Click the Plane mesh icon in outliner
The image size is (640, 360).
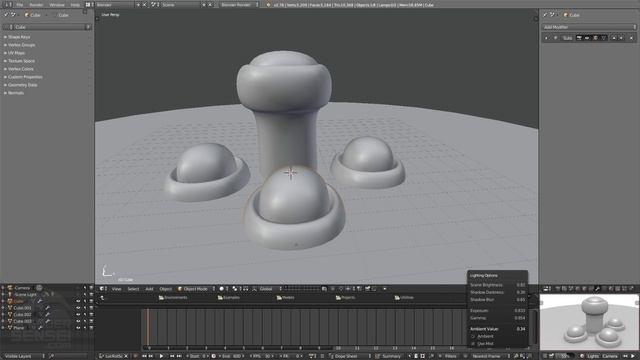pos(10,328)
